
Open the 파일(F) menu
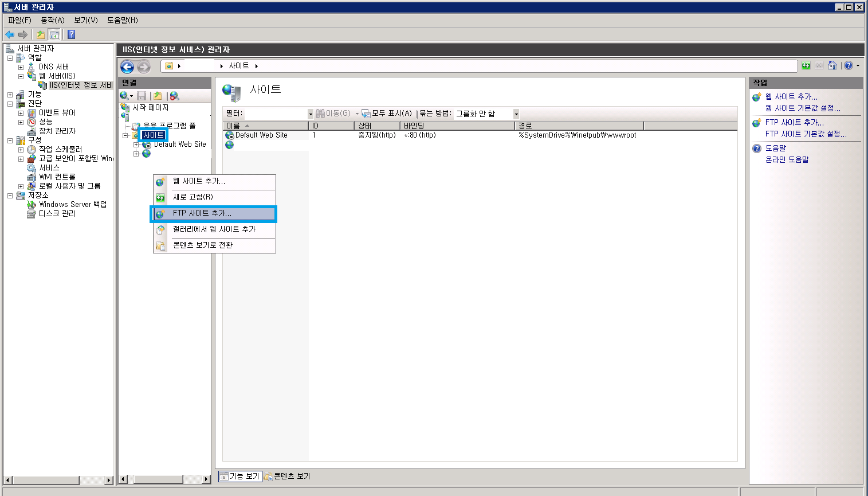(19, 20)
